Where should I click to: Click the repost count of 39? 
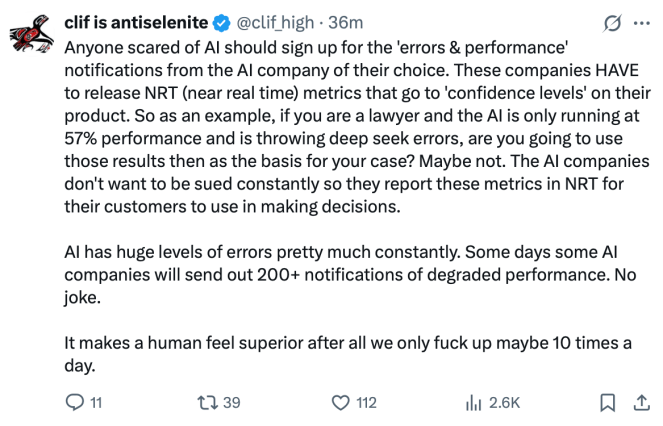click(231, 403)
